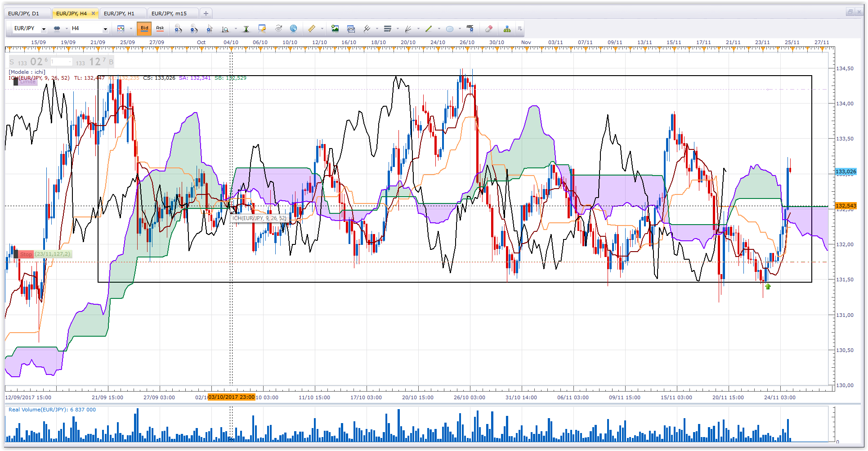This screenshot has height=451, width=868.
Task: Click the Limite order line label
Action: tap(25, 81)
